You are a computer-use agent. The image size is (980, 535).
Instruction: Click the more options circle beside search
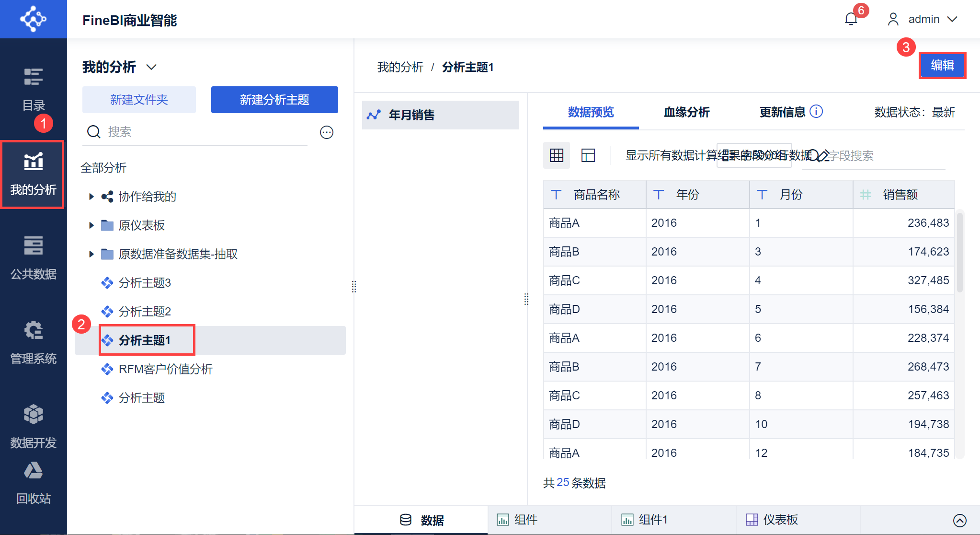click(327, 132)
